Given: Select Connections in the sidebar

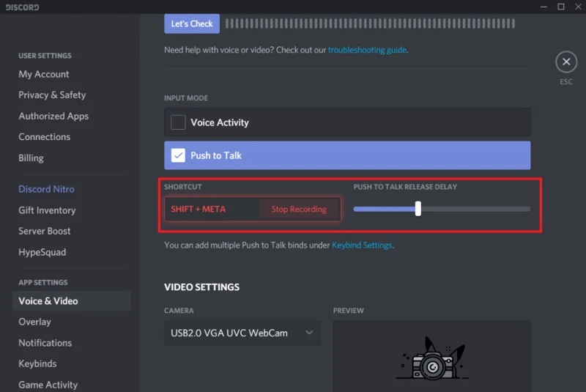Looking at the screenshot, I should [44, 137].
